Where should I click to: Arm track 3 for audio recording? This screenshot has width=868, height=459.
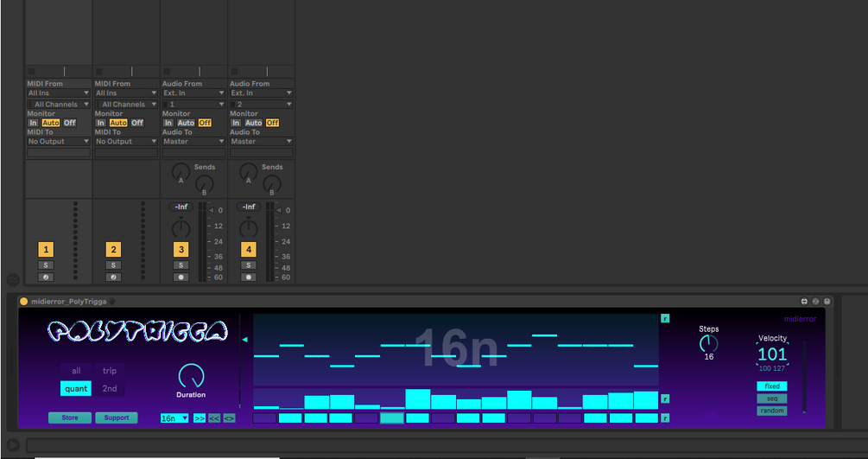pyautogui.click(x=181, y=277)
